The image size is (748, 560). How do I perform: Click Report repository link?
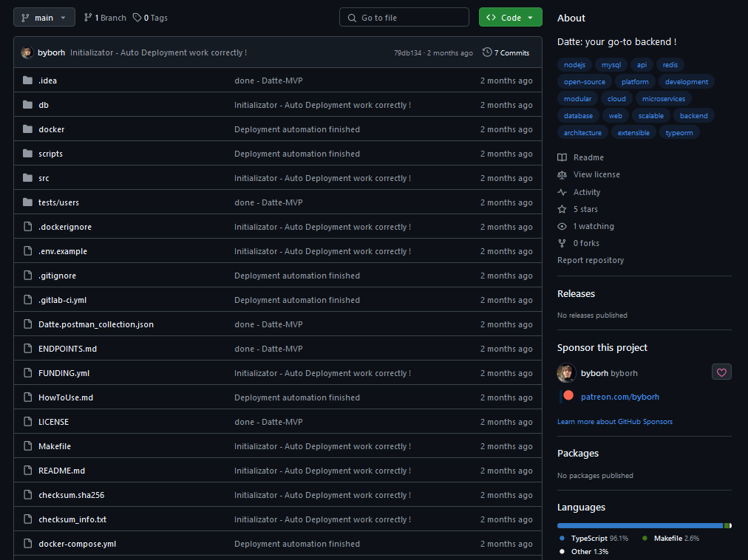pos(590,260)
